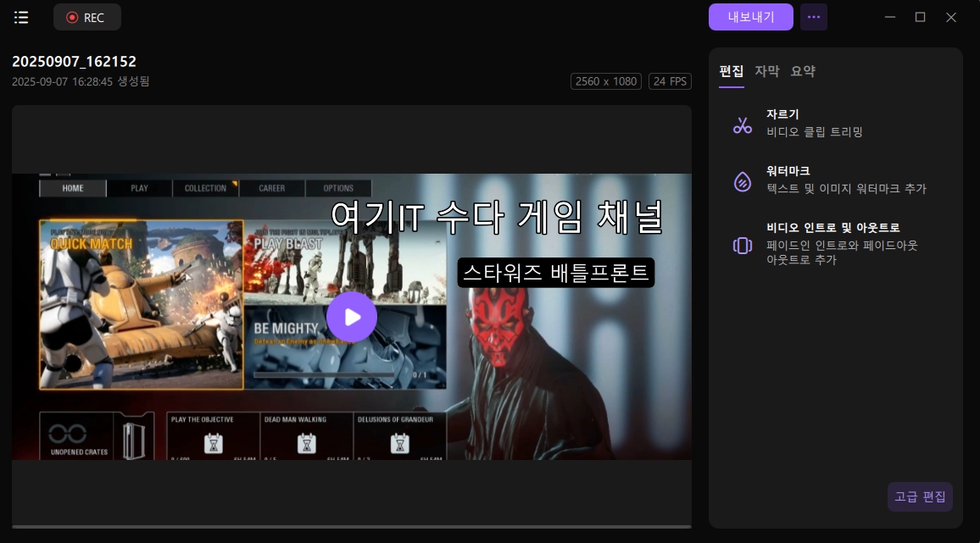980x543 pixels.
Task: Open the more options ellipsis button
Action: [813, 17]
